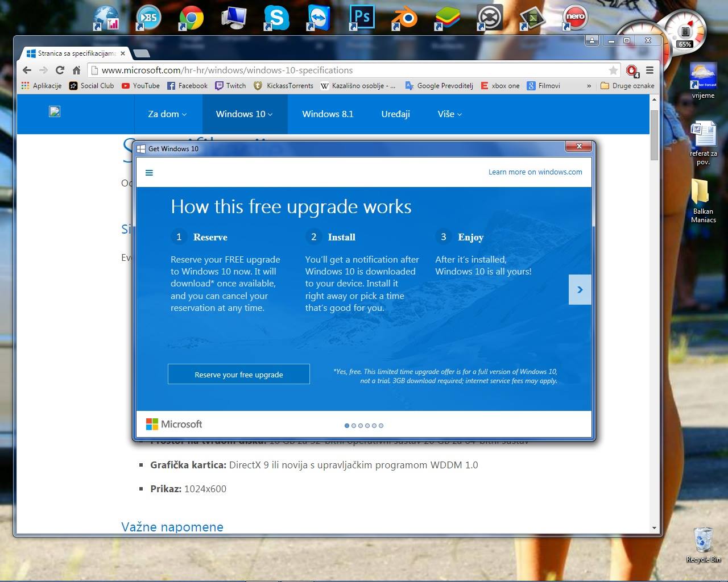Switch to the Stranica sa specifikacijama tab

pos(76,53)
